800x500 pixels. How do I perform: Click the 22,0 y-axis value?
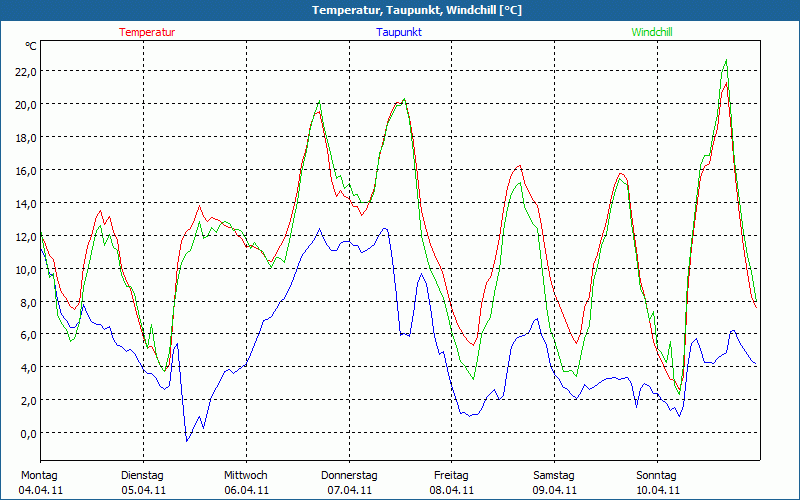[26, 72]
